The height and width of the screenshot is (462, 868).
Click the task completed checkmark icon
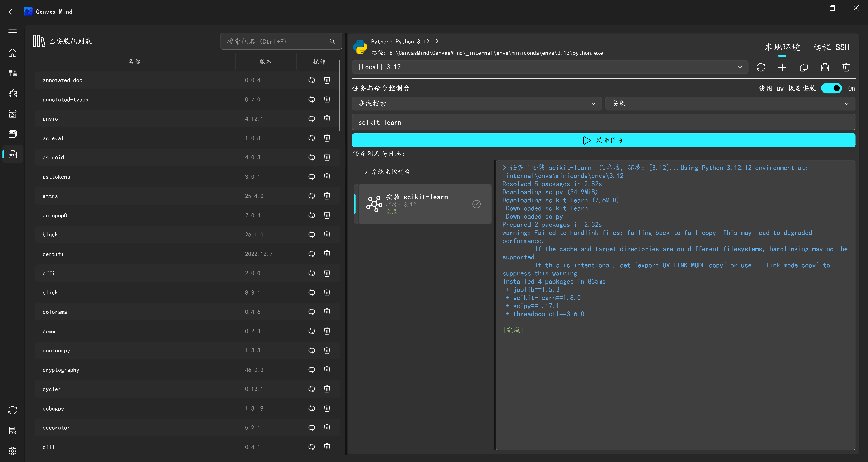pos(476,204)
